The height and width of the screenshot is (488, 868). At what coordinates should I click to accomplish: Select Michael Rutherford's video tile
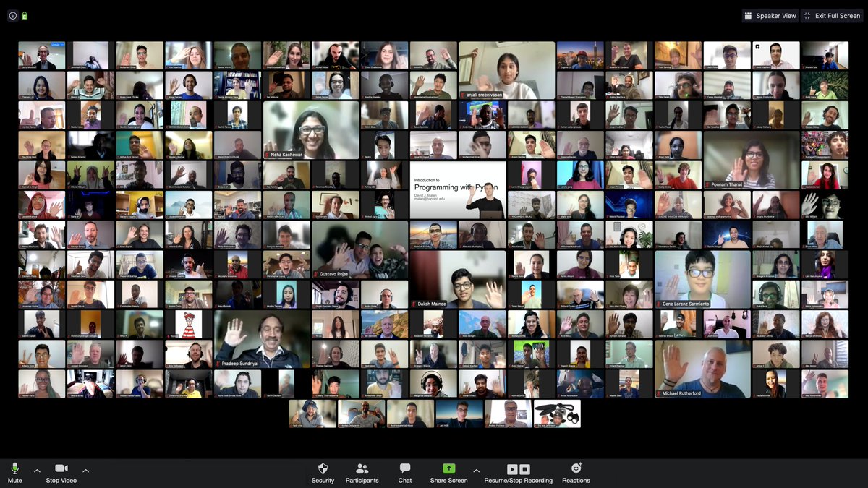[x=702, y=369]
